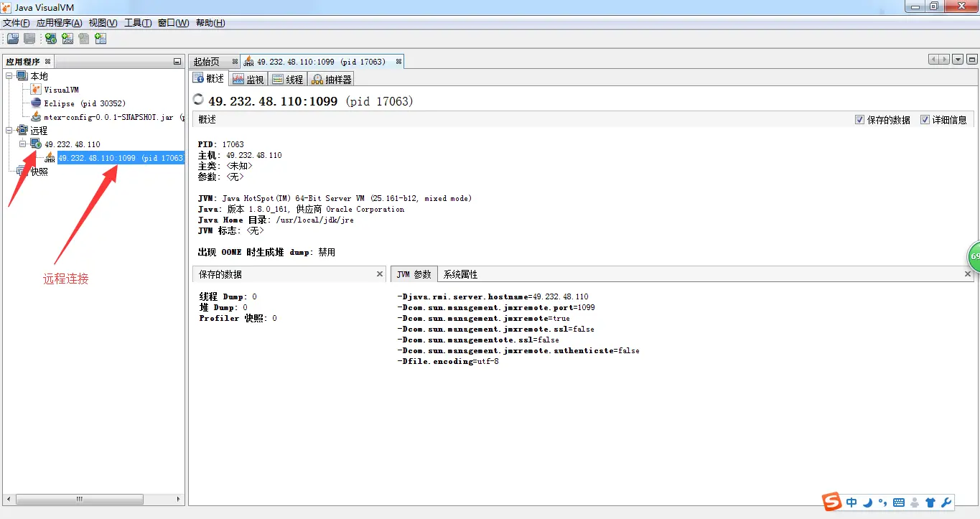Viewport: 980px width, 519px height.
Task: Click the JMX icon on editor tab
Action: (x=248, y=62)
